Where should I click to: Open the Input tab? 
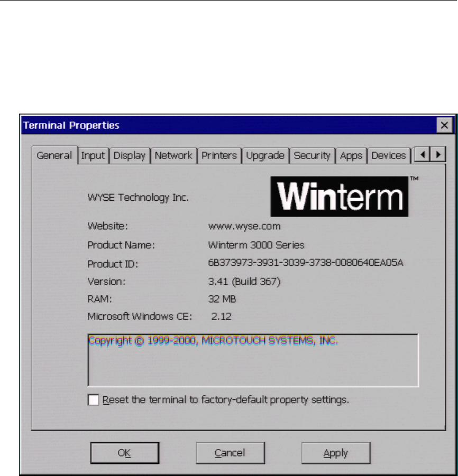pos(93,156)
